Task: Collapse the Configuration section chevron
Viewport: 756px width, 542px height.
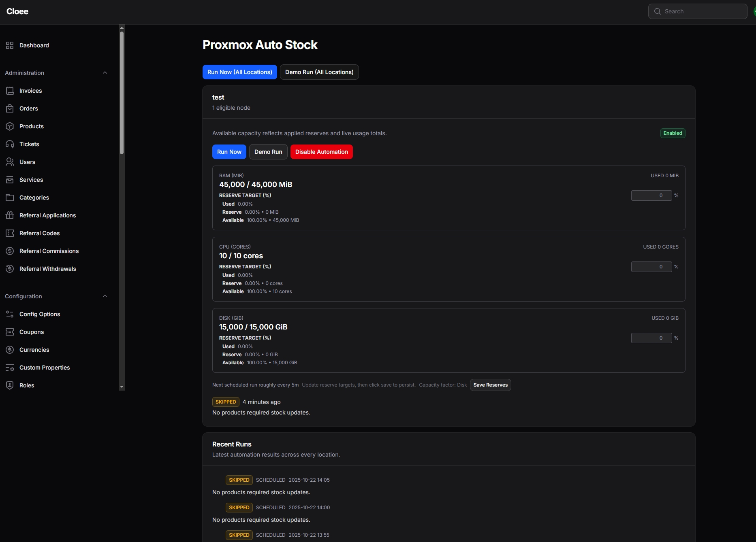Action: (x=105, y=296)
